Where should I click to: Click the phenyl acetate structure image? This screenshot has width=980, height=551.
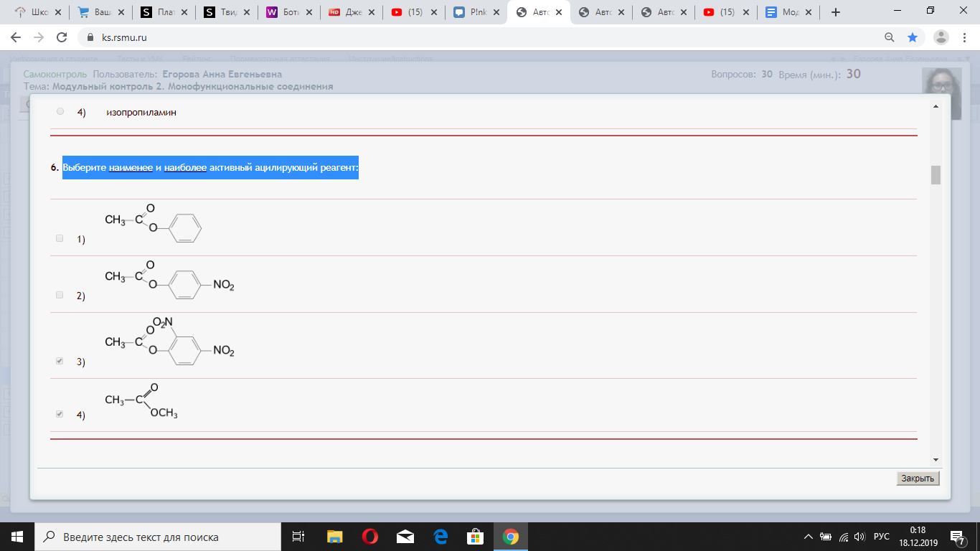click(x=153, y=224)
